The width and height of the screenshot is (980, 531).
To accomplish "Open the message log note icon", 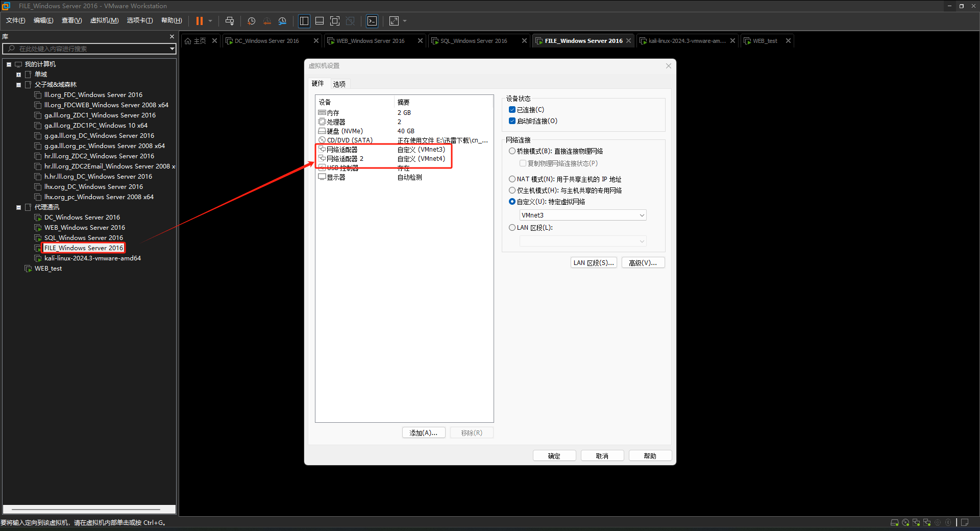I will click(x=965, y=522).
